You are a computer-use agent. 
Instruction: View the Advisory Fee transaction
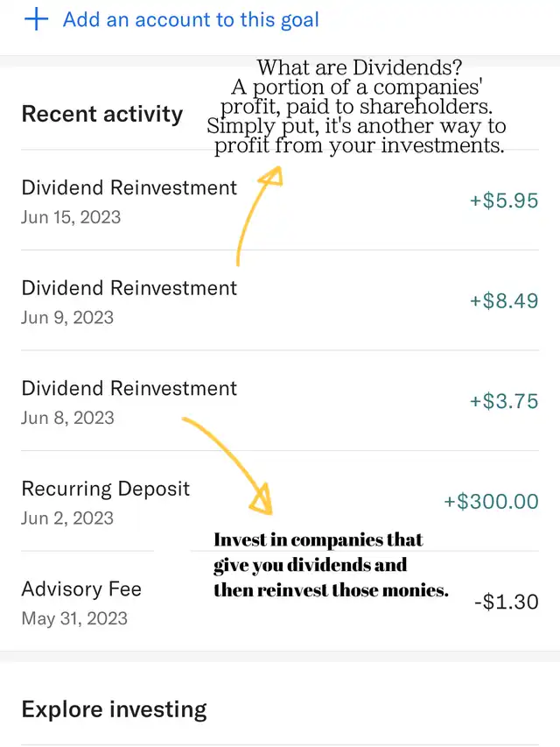click(81, 589)
